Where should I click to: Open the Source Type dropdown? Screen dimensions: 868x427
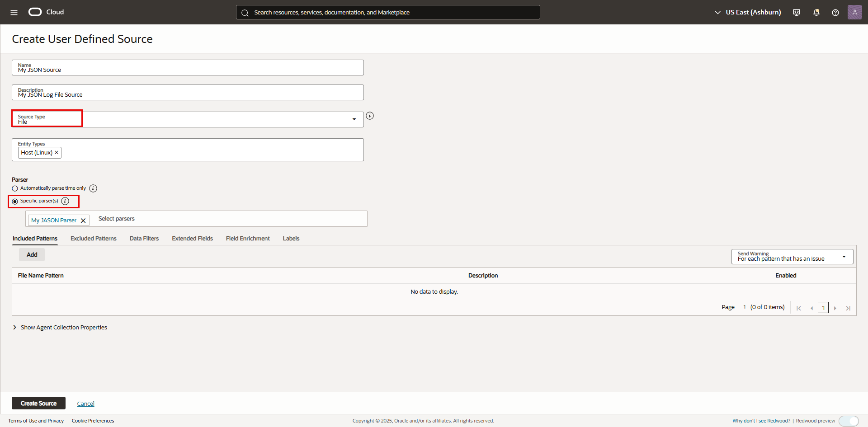pos(354,119)
